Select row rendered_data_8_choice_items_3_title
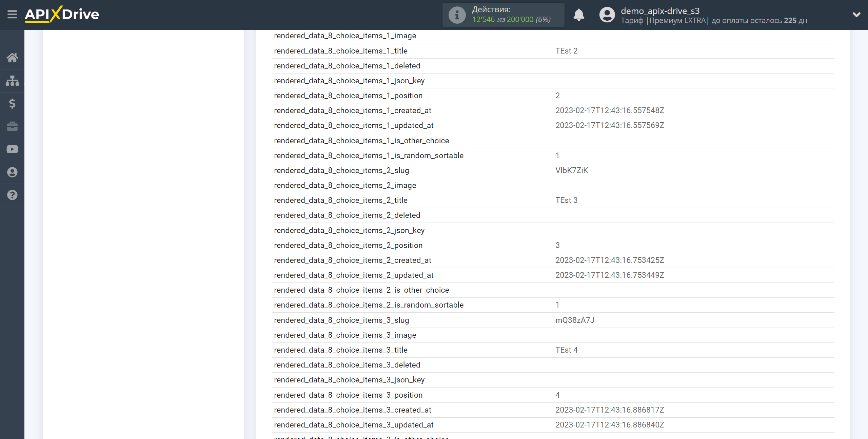This screenshot has width=868, height=439. click(553, 350)
